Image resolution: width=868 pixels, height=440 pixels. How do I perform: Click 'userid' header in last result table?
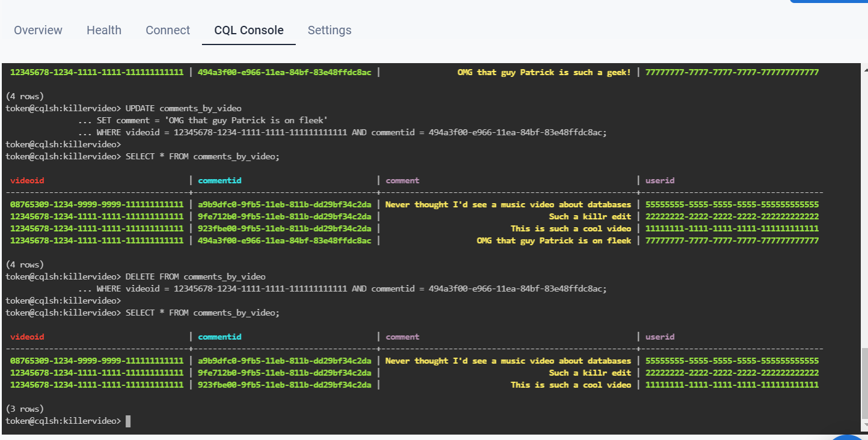click(x=660, y=337)
